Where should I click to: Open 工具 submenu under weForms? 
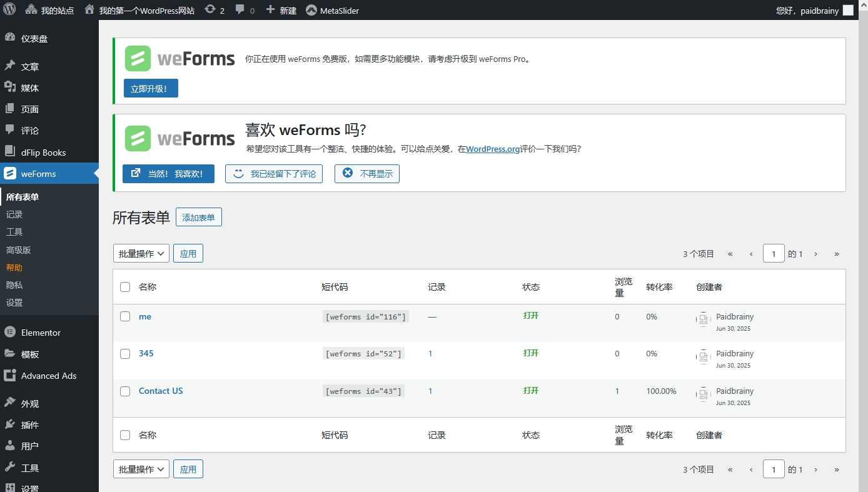click(x=14, y=232)
